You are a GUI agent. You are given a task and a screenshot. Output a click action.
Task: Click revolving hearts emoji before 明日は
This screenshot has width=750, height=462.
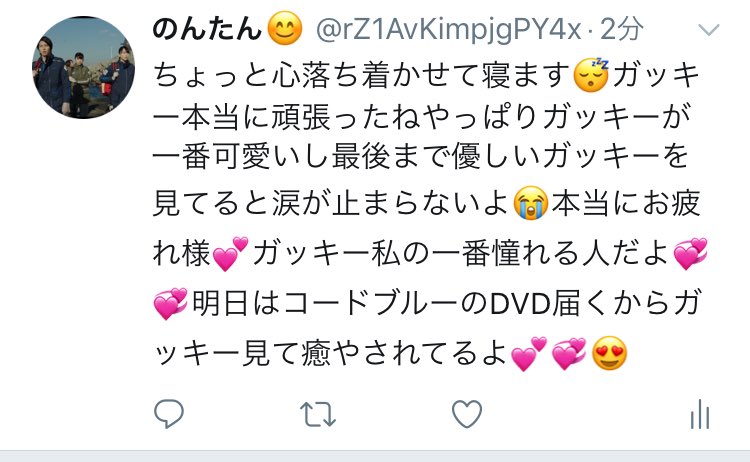(171, 304)
